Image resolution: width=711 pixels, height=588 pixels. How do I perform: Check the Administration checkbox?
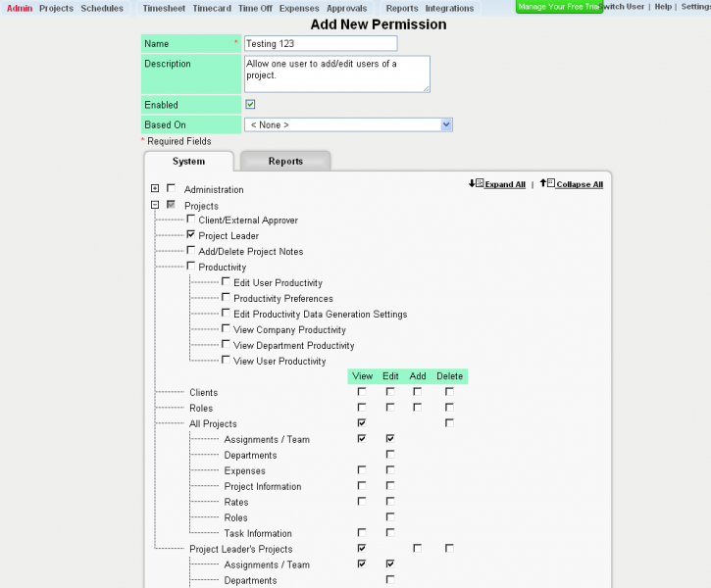(171, 187)
